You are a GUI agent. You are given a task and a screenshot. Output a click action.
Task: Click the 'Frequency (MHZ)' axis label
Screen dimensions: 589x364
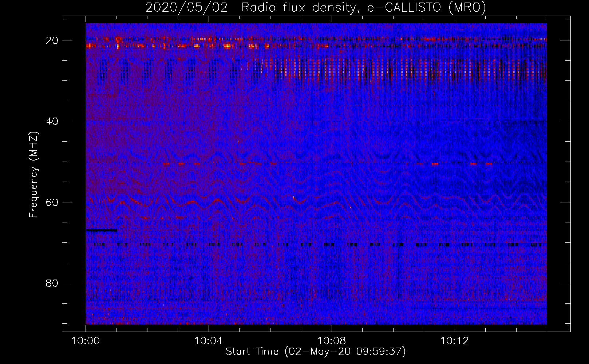coord(33,175)
